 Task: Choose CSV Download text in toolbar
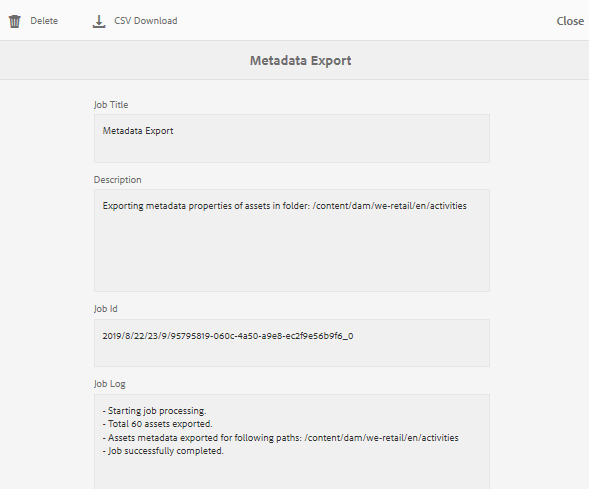[146, 21]
